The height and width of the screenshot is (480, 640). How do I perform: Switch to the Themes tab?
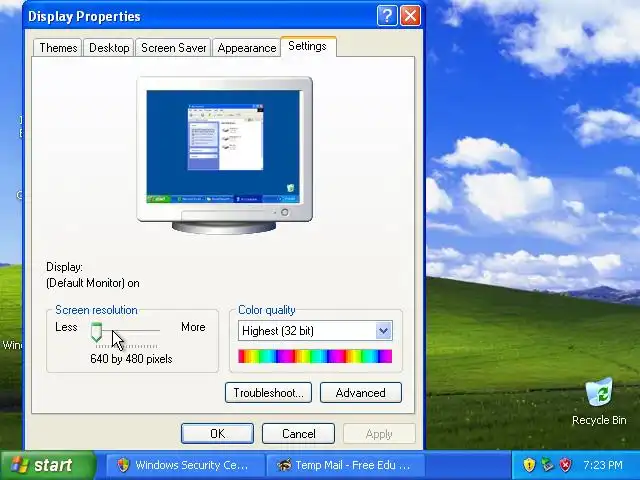tap(58, 48)
